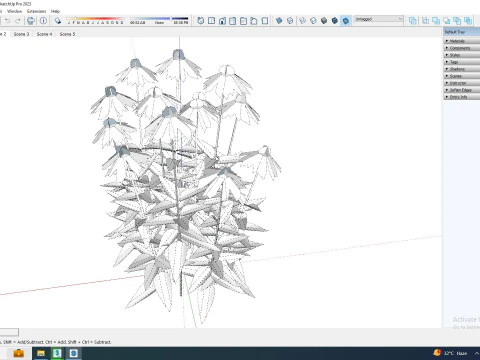Switch to Iso view
This screenshot has height=360, width=480.
tap(201, 21)
